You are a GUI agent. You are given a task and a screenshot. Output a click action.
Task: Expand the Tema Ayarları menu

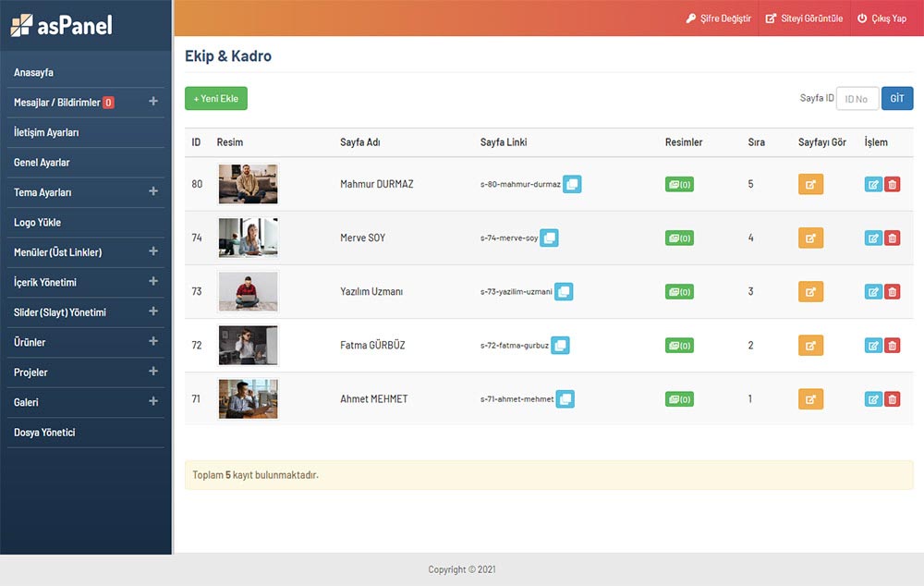pyautogui.click(x=153, y=191)
